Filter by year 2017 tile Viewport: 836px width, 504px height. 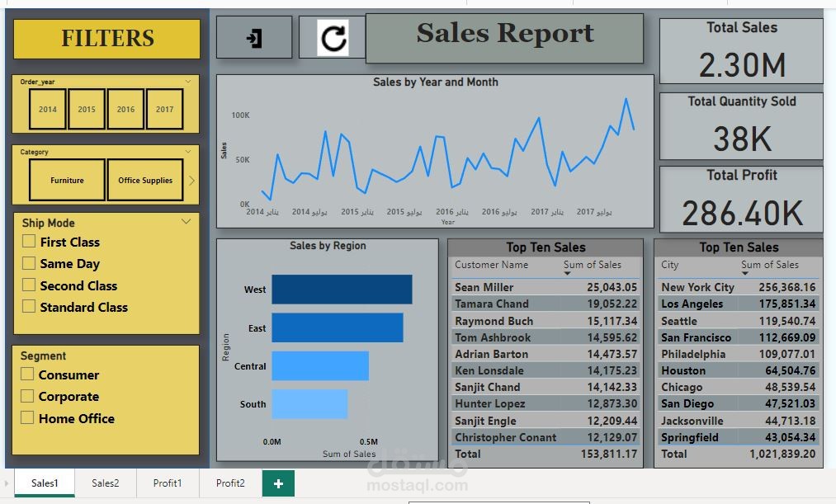pyautogui.click(x=165, y=109)
